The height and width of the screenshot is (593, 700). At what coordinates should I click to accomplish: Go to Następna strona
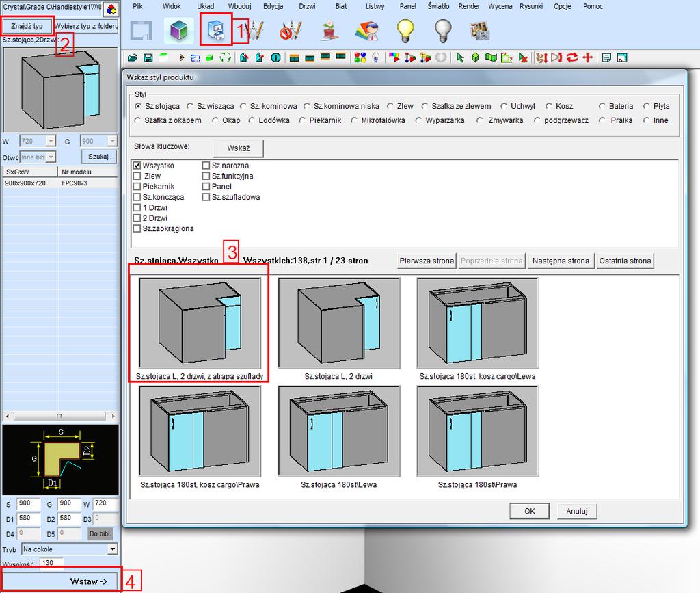coord(561,261)
